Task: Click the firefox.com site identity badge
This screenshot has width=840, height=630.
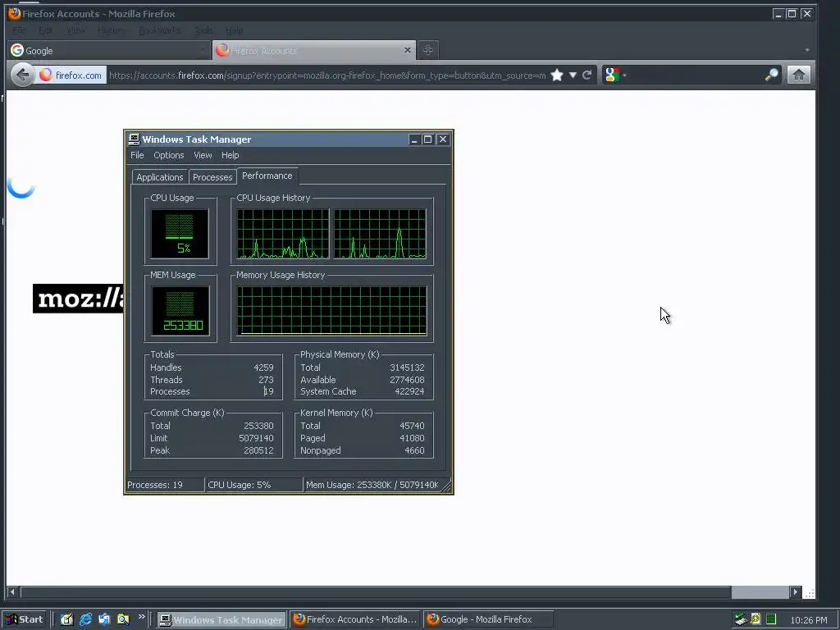Action: (71, 75)
